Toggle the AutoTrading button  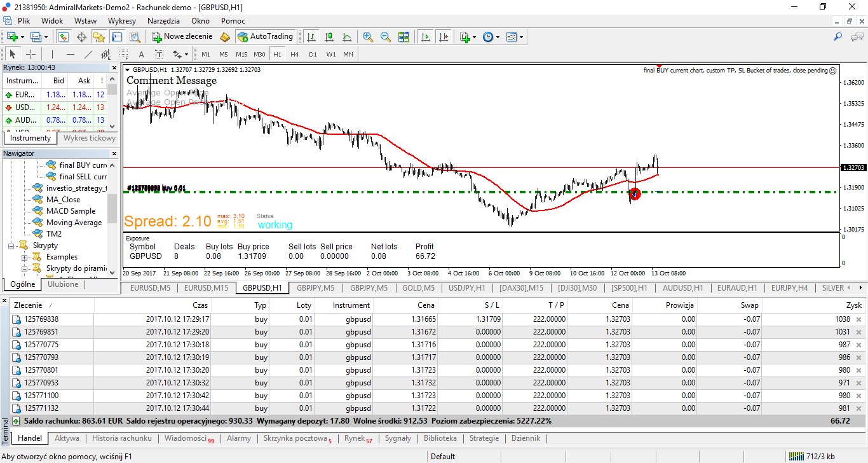265,37
